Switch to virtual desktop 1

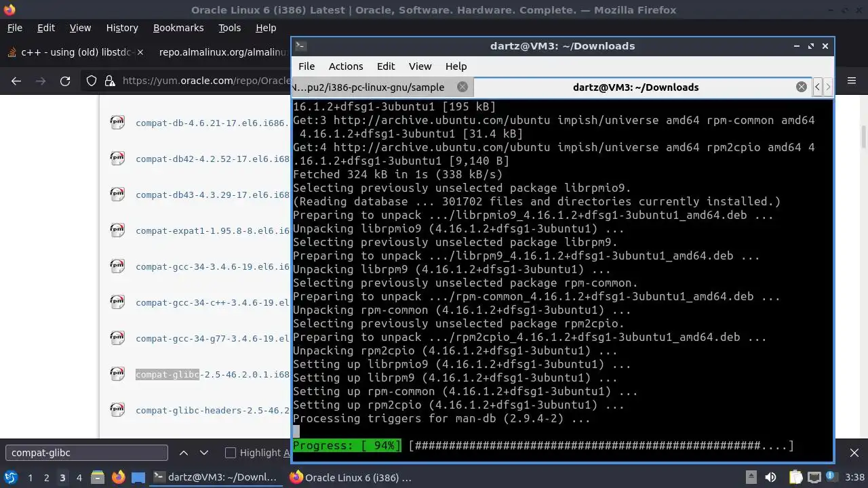point(30,477)
